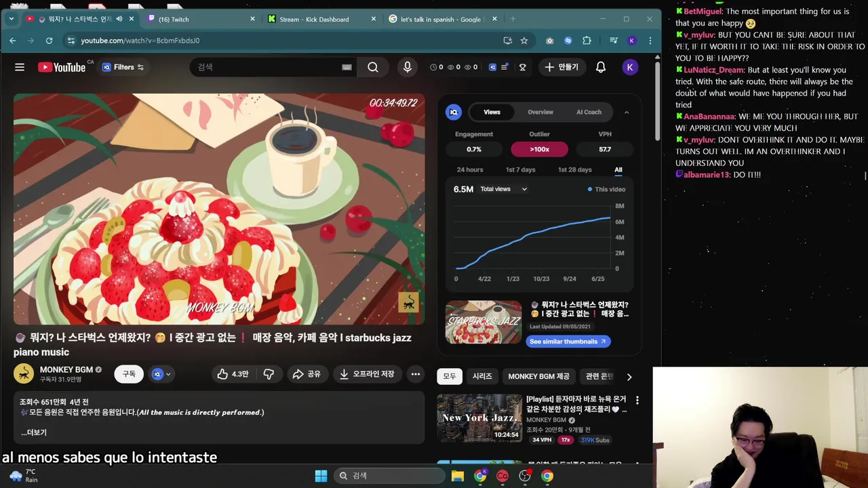The height and width of the screenshot is (488, 868).
Task: Open the New York Jazz video thumbnail
Action: [x=479, y=418]
